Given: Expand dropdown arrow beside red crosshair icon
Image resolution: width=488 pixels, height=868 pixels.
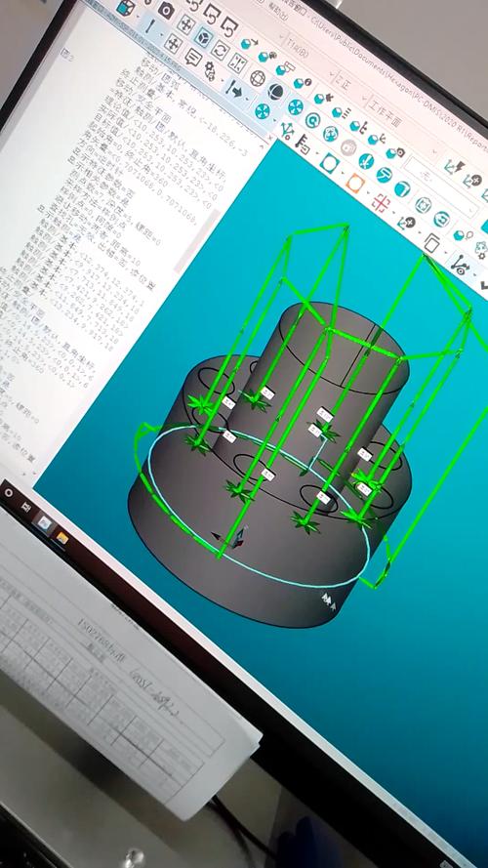Looking at the screenshot, I should click(393, 214).
